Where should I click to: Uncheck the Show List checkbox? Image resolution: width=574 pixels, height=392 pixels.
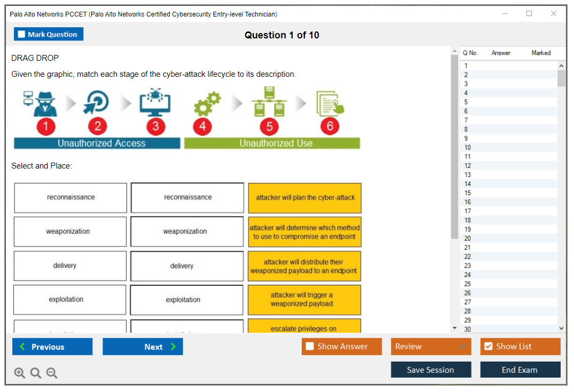(488, 347)
